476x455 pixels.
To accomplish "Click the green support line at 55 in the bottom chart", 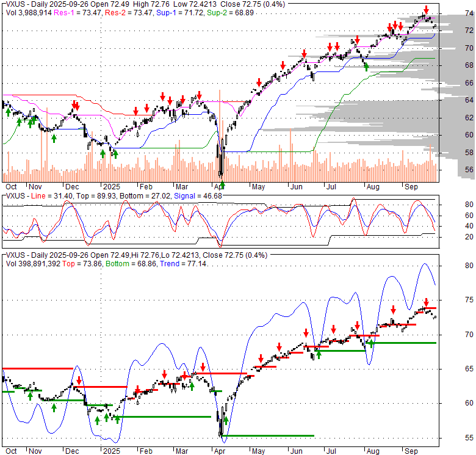I will 268,436.
